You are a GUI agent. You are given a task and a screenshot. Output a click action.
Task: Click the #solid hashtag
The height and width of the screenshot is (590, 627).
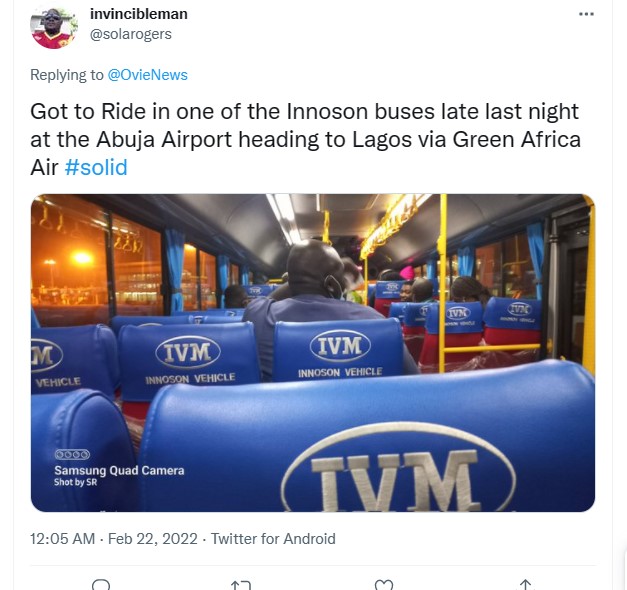coord(96,167)
